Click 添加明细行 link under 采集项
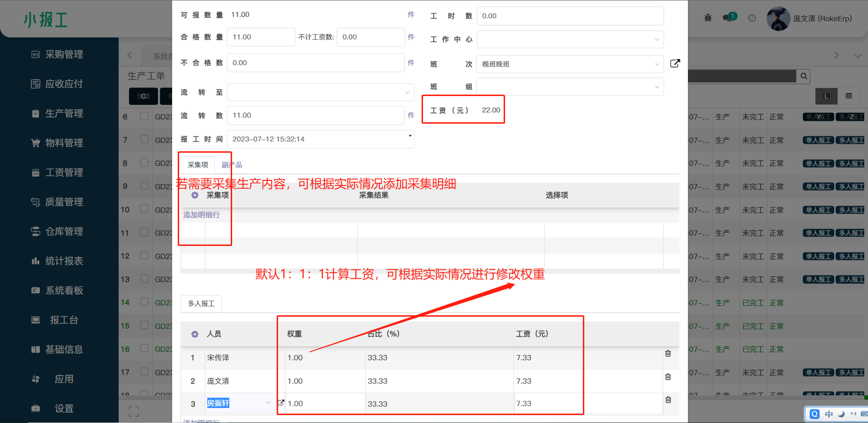 pyautogui.click(x=201, y=215)
